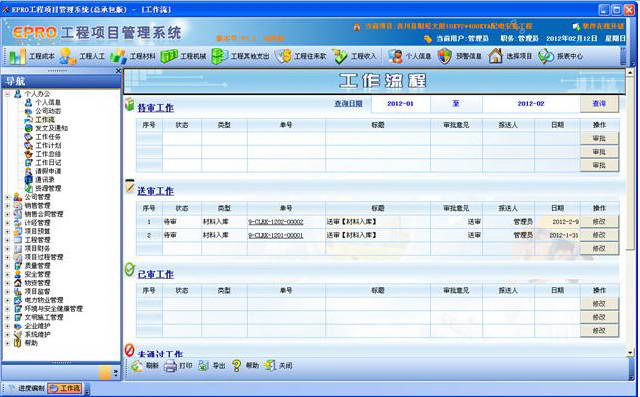Click the 打印 printer icon
The image size is (640, 397).
tap(170, 366)
